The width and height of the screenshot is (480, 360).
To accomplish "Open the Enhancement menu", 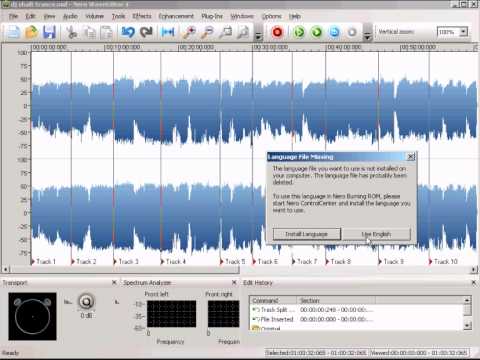I will click(x=176, y=16).
